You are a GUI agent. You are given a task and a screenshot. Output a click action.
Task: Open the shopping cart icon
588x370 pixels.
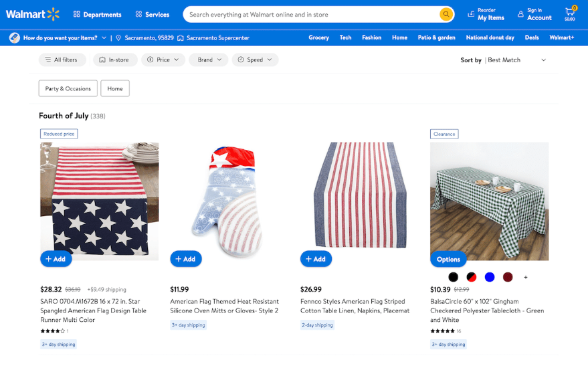click(x=570, y=13)
